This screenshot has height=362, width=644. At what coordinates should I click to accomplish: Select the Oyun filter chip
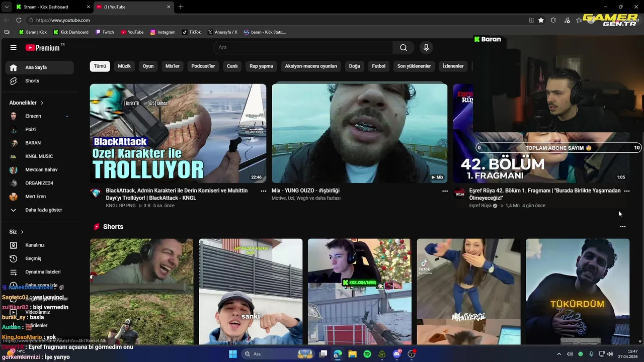click(x=148, y=66)
